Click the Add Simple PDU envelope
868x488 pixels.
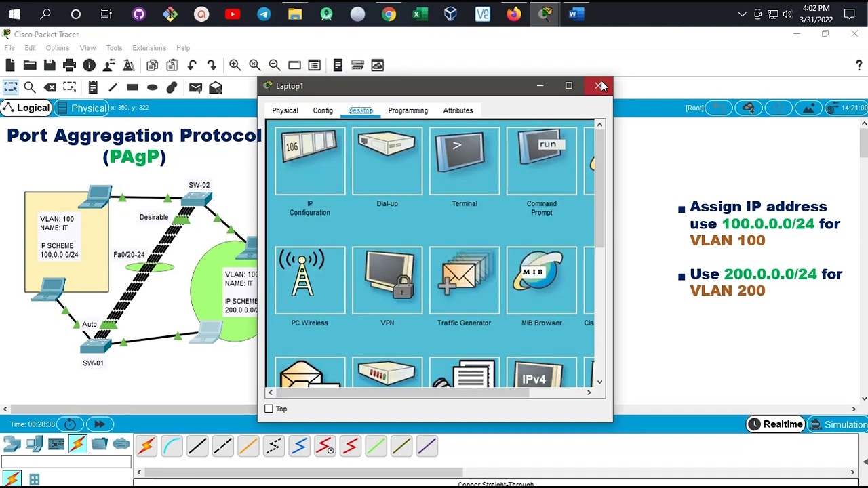pos(195,87)
